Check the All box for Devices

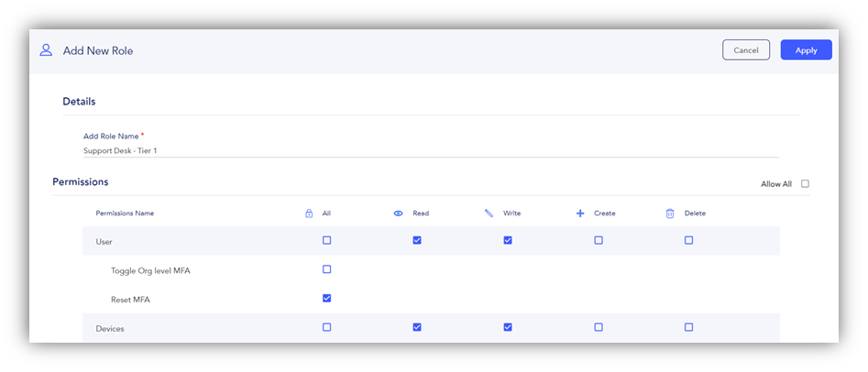tap(326, 327)
